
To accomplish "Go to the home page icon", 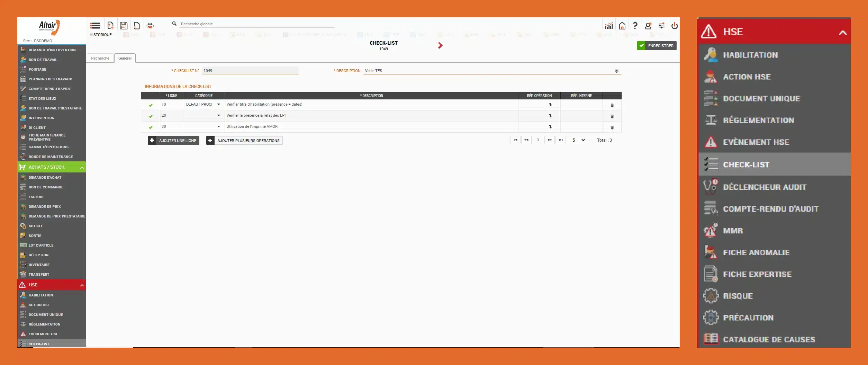I will (622, 26).
